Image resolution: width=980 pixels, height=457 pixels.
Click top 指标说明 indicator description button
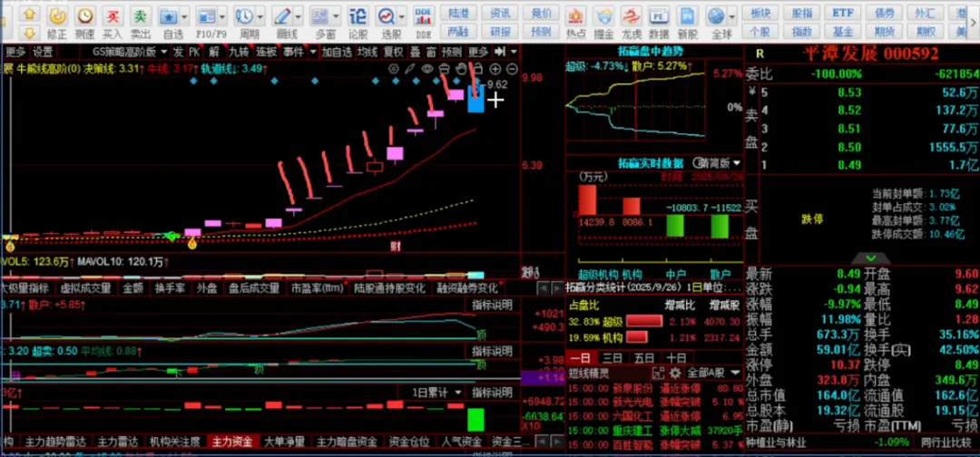492,305
